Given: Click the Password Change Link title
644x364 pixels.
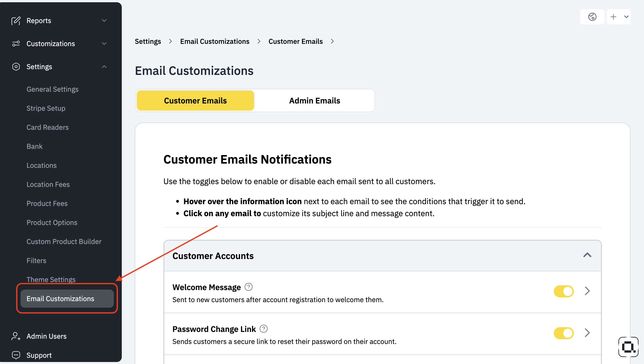Looking at the screenshot, I should click(214, 329).
